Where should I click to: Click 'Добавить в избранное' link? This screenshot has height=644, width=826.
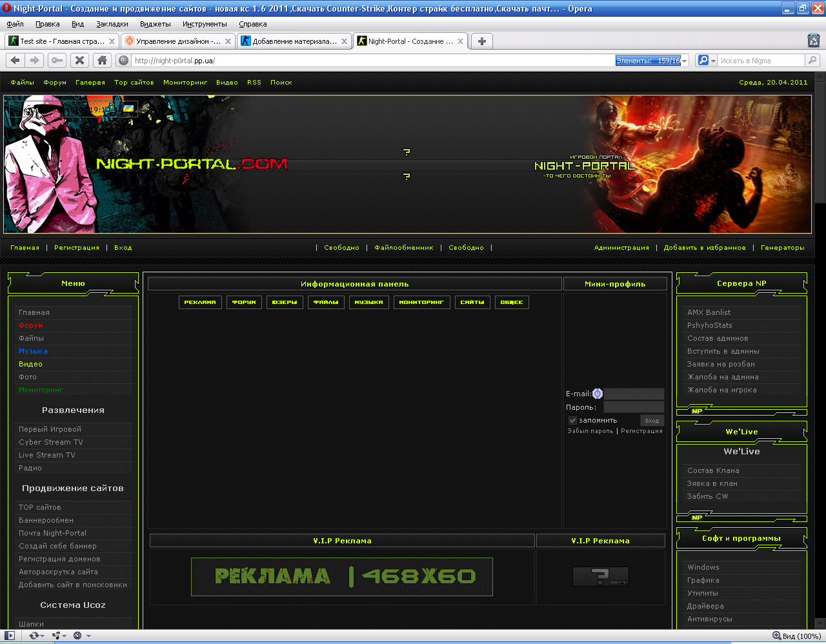[x=705, y=248]
